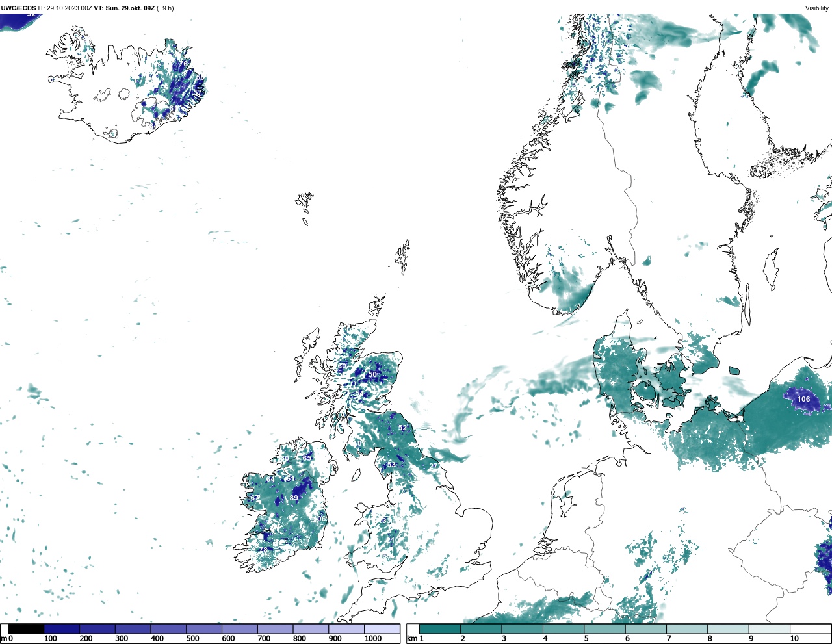Click the 7–8 km light teal legend swatch
Image resolution: width=832 pixels, height=644 pixels.
(687, 629)
